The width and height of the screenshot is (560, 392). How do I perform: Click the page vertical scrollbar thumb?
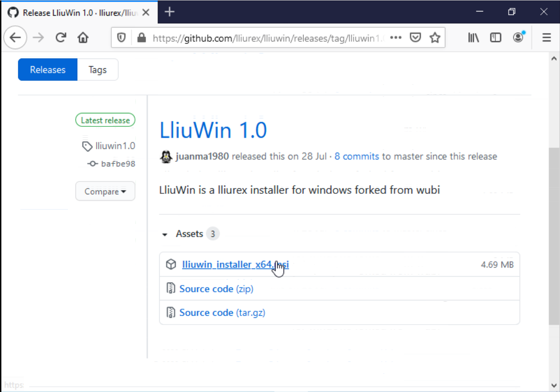click(x=554, y=236)
